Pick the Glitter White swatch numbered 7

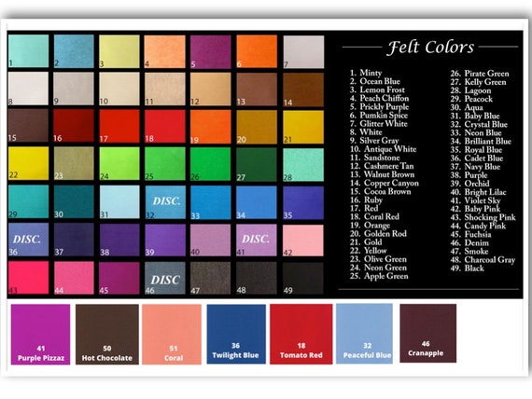pyautogui.click(x=303, y=52)
